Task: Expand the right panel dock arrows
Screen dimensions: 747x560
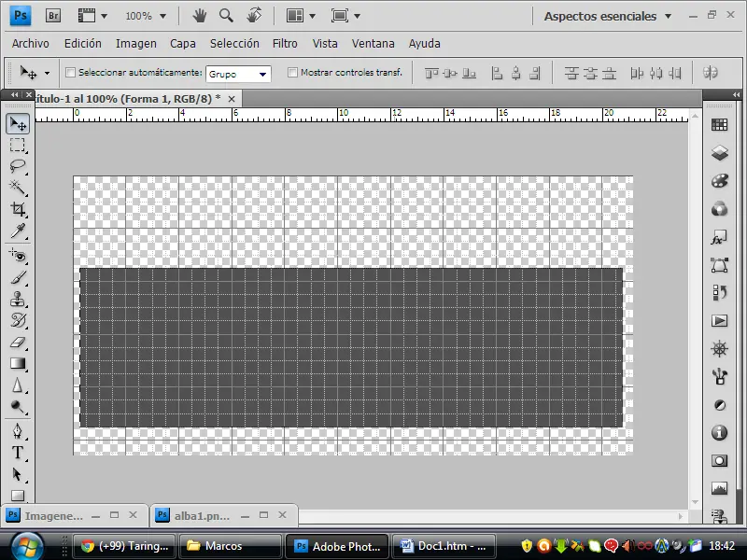Action: pos(736,95)
